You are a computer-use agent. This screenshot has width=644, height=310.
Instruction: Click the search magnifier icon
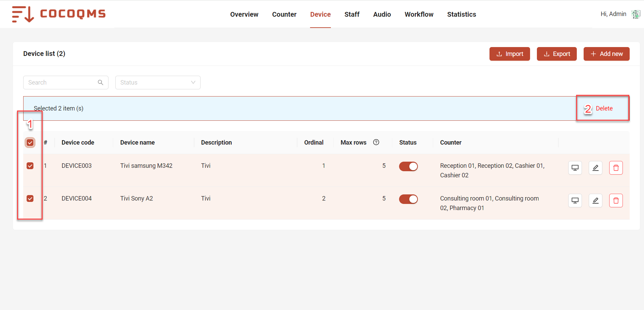coord(101,83)
